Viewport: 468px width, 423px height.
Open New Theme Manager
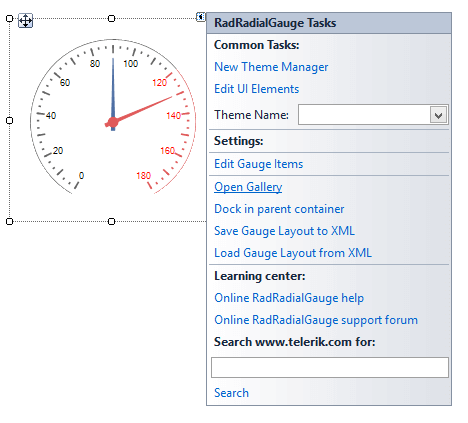click(271, 67)
